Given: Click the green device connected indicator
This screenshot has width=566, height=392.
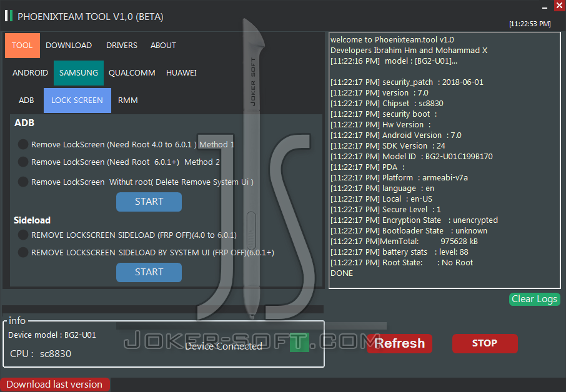Looking at the screenshot, I should point(300,342).
